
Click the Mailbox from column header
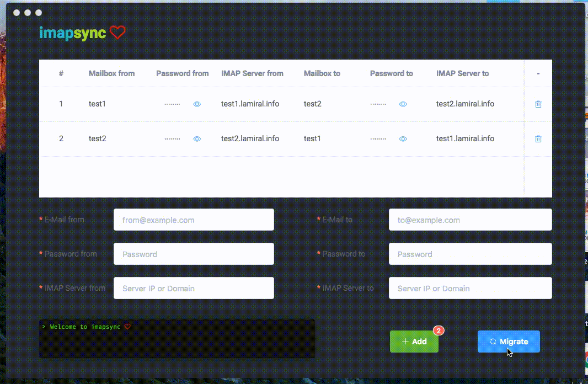coord(111,73)
